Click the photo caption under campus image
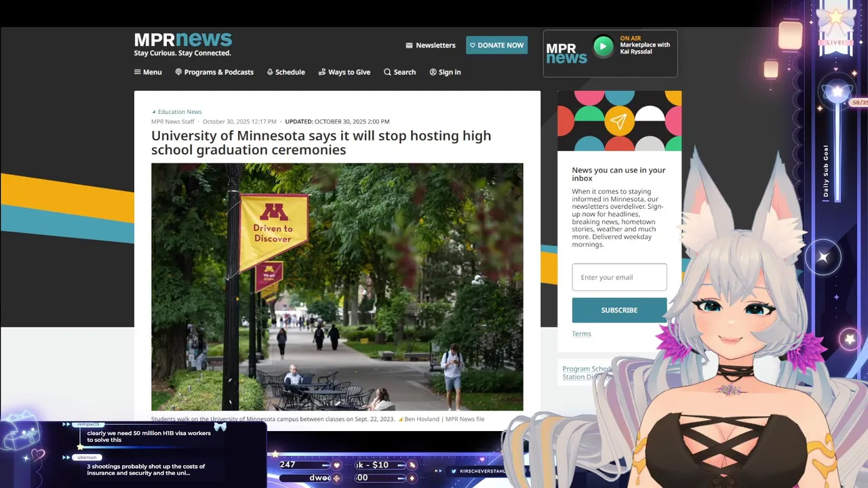The image size is (868, 488). [x=317, y=420]
